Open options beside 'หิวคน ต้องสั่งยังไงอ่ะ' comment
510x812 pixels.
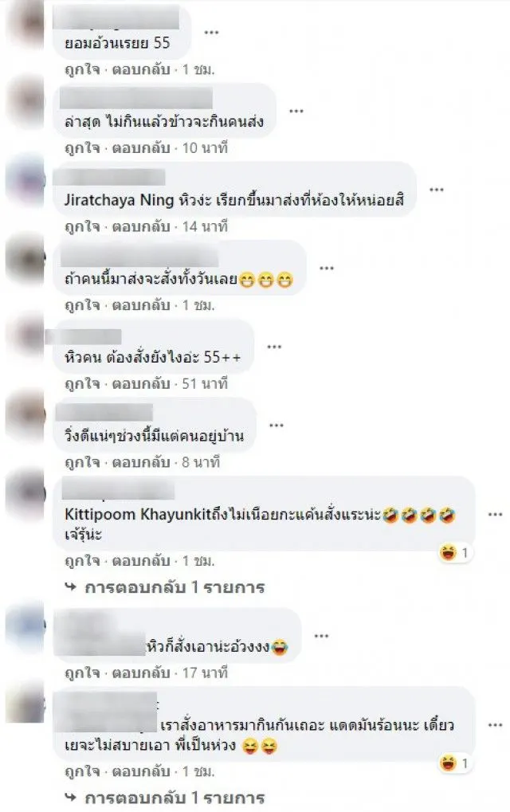coord(274,347)
